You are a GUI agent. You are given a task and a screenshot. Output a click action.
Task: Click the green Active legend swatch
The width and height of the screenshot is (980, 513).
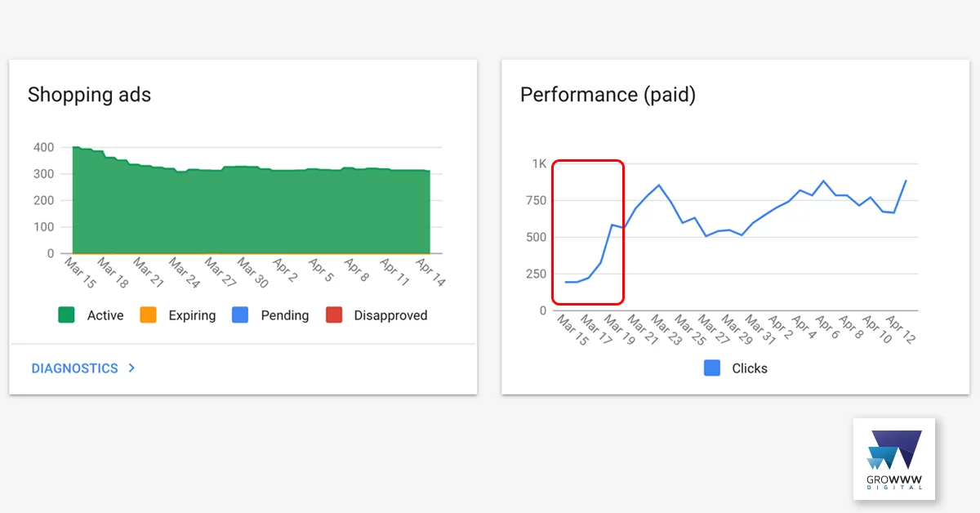pos(67,315)
